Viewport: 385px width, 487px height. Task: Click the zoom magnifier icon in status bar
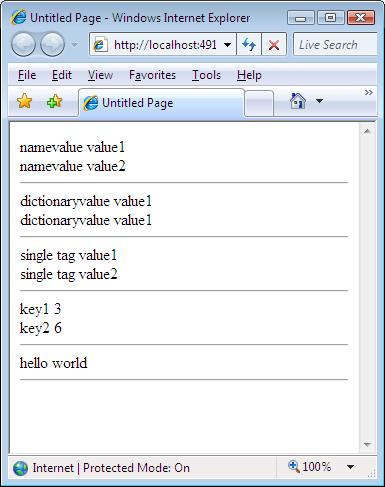click(293, 466)
